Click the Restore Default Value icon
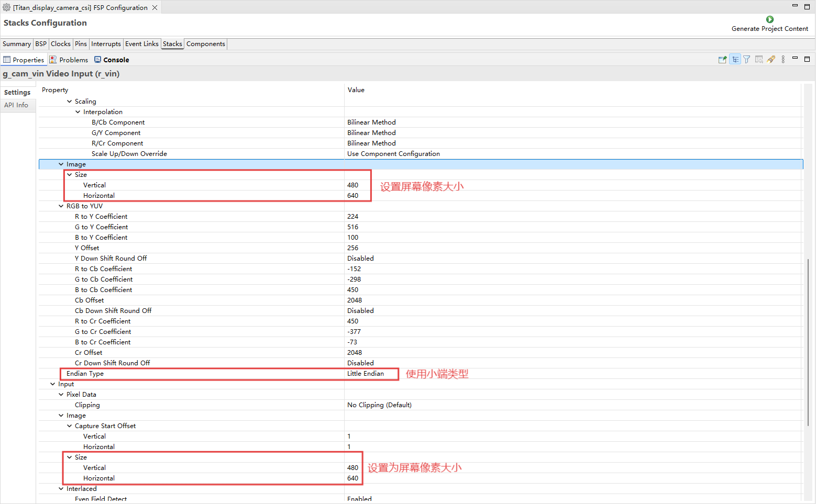Screen dimensions: 816x504 [759, 60]
